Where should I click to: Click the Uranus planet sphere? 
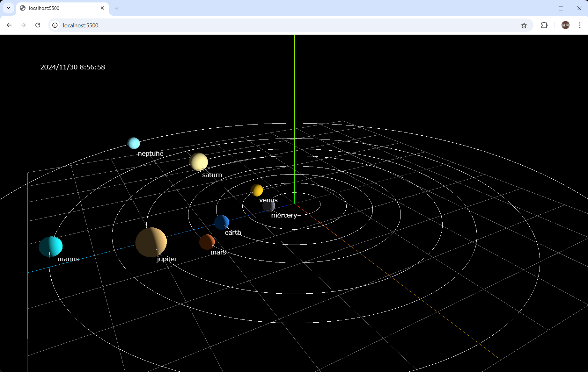[x=51, y=246]
